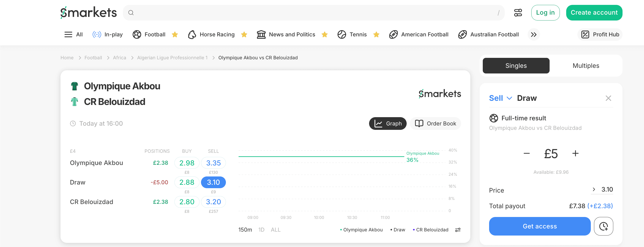Click the Olympique Akbou 36% graph label

point(422,157)
